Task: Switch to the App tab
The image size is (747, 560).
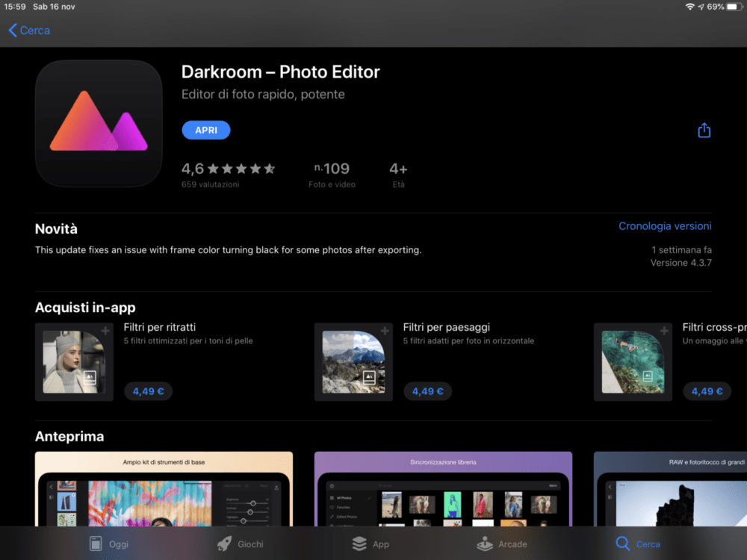Action: tap(371, 544)
